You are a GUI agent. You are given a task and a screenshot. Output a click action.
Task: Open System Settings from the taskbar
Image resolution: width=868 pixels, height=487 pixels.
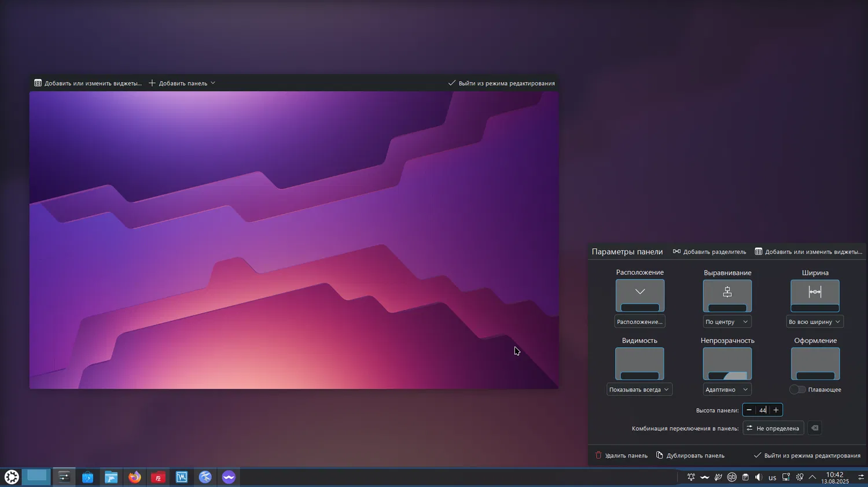click(64, 477)
